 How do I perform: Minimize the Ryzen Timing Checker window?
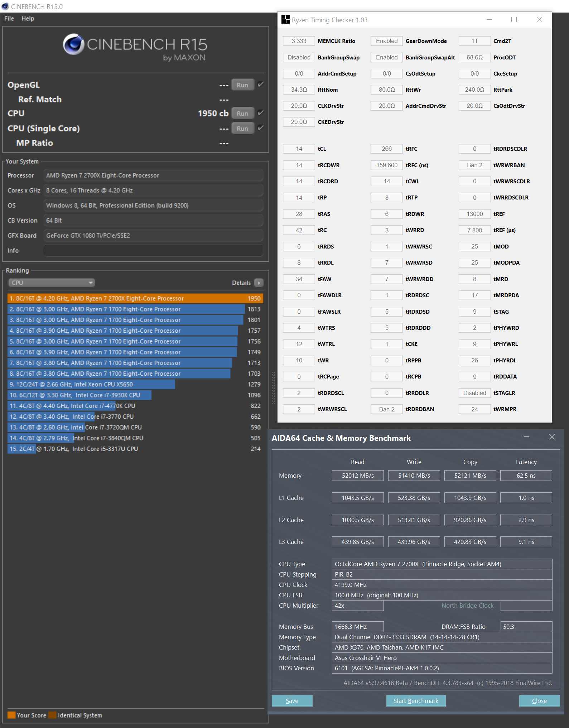489,20
